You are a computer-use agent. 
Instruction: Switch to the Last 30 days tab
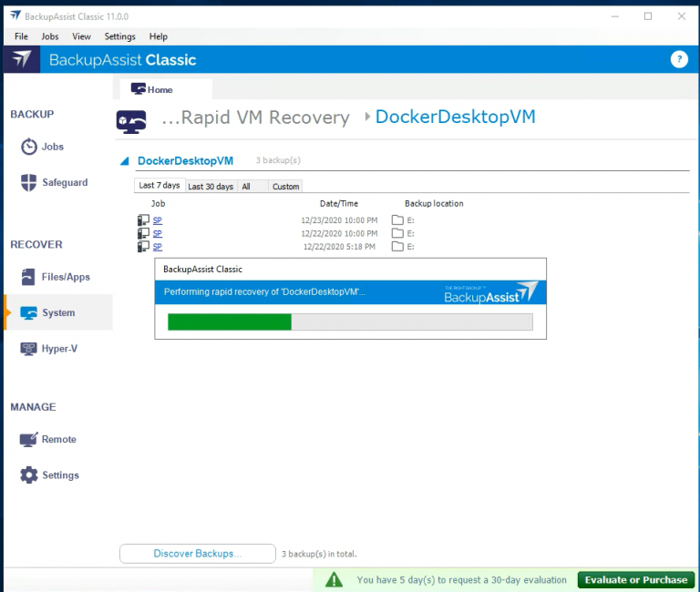click(x=211, y=186)
